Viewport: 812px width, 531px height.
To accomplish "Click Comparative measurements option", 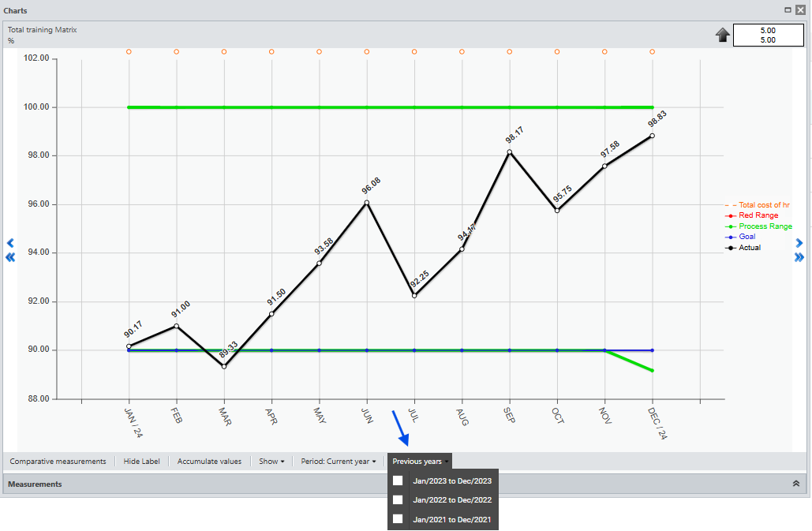I will [58, 462].
